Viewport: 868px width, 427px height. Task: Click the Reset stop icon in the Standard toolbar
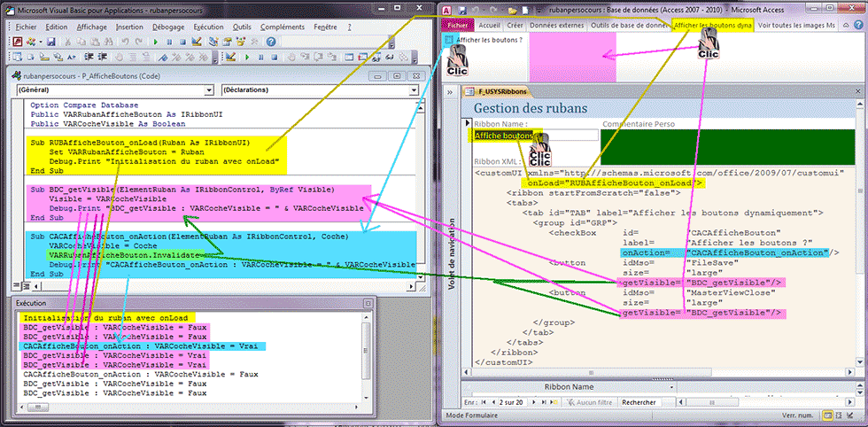coord(182,43)
